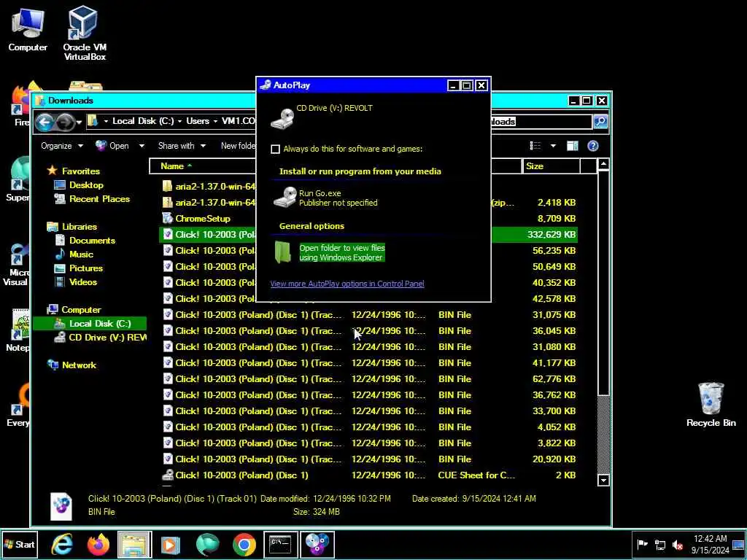Select Desktop under Favorites
The image size is (747, 560).
[86, 185]
